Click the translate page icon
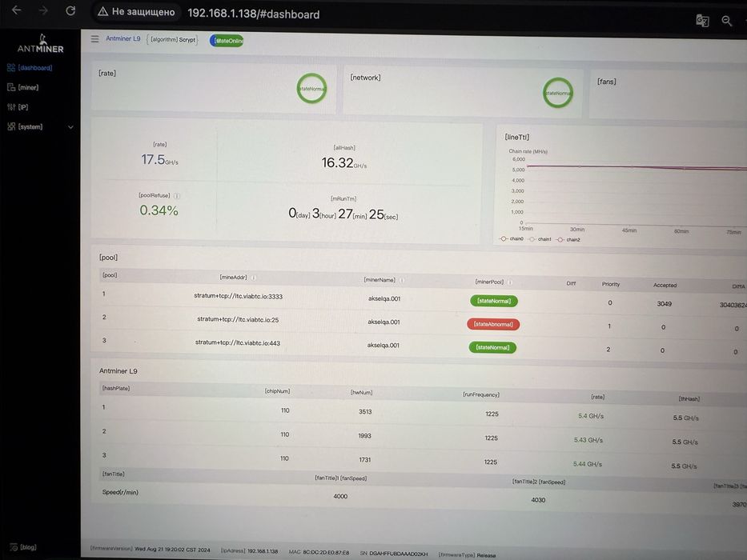This screenshot has height=560, width=747. tap(702, 21)
